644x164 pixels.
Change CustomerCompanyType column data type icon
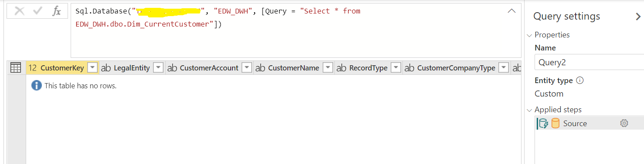[409, 68]
